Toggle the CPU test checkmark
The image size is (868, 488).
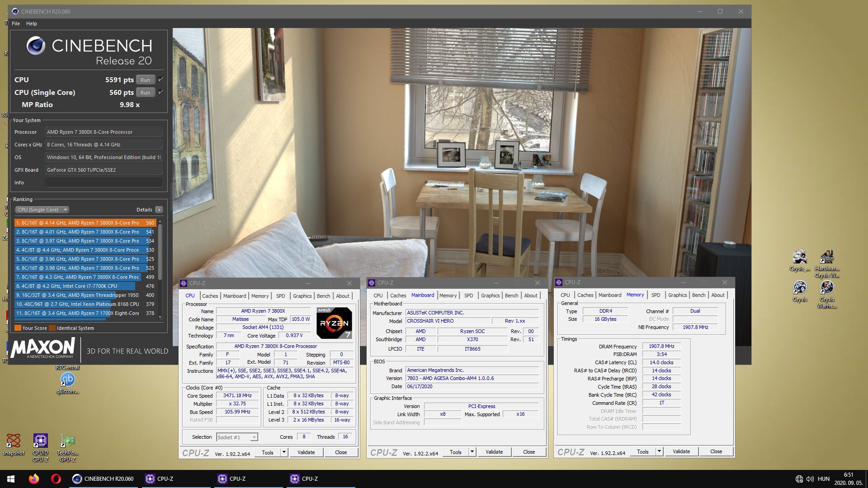tap(160, 80)
